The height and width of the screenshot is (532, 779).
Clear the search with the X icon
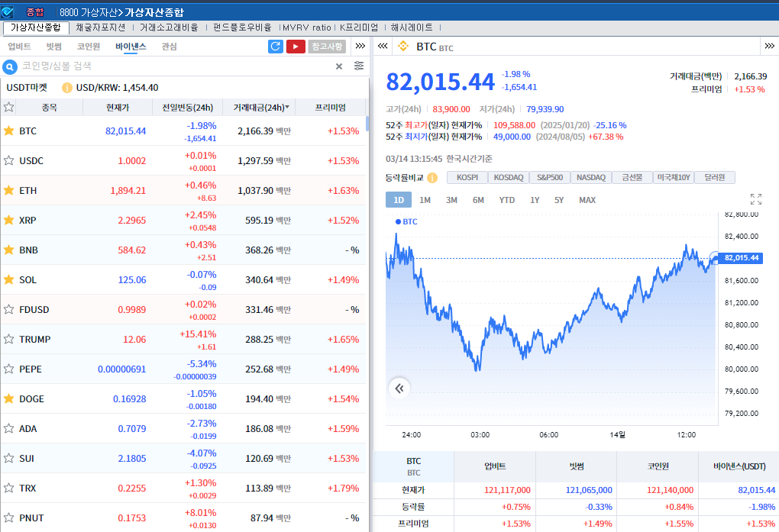(339, 66)
